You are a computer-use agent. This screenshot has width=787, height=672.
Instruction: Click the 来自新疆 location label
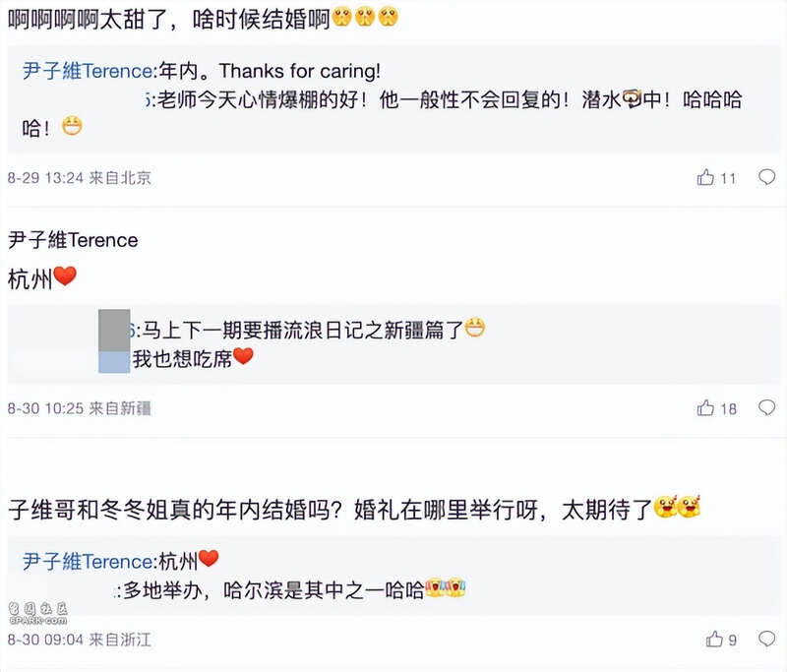[x=120, y=407]
